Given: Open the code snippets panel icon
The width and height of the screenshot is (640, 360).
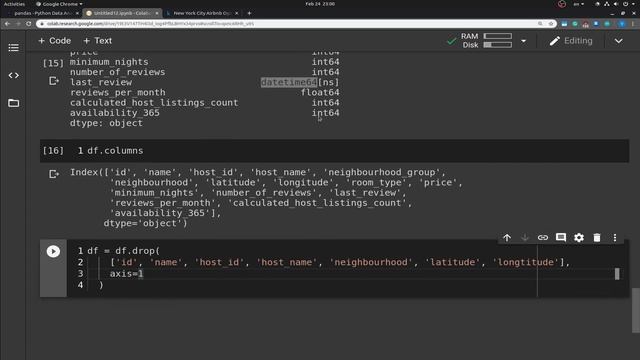Looking at the screenshot, I should tap(13, 76).
